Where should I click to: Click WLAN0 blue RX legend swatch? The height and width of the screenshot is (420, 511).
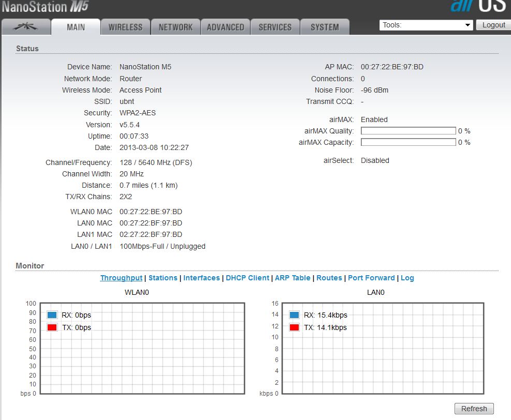[52, 315]
